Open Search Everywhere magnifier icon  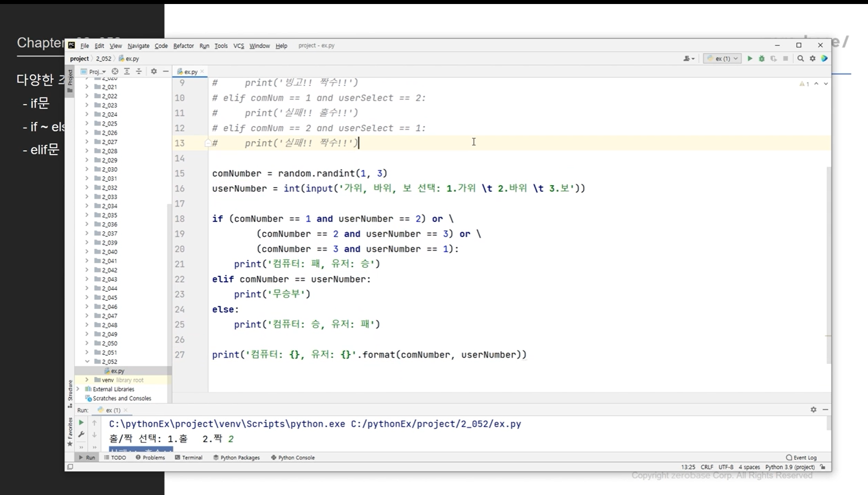pyautogui.click(x=800, y=59)
